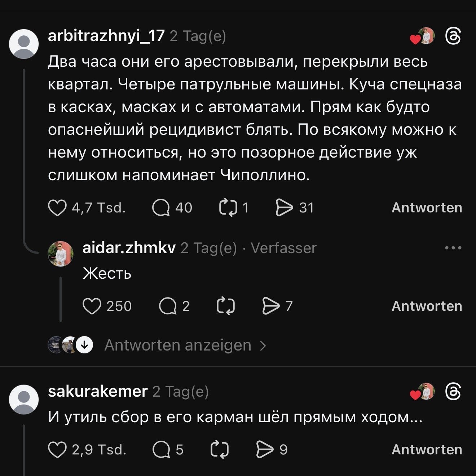The height and width of the screenshot is (476, 476).
Task: Tap Antworten on sakurakemer's comment
Action: (x=427, y=450)
